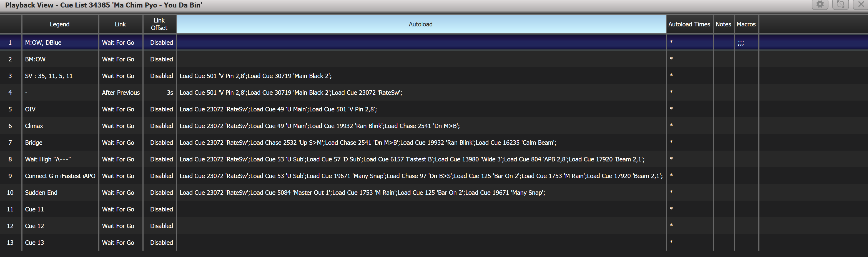Select the Link column header

121,24
